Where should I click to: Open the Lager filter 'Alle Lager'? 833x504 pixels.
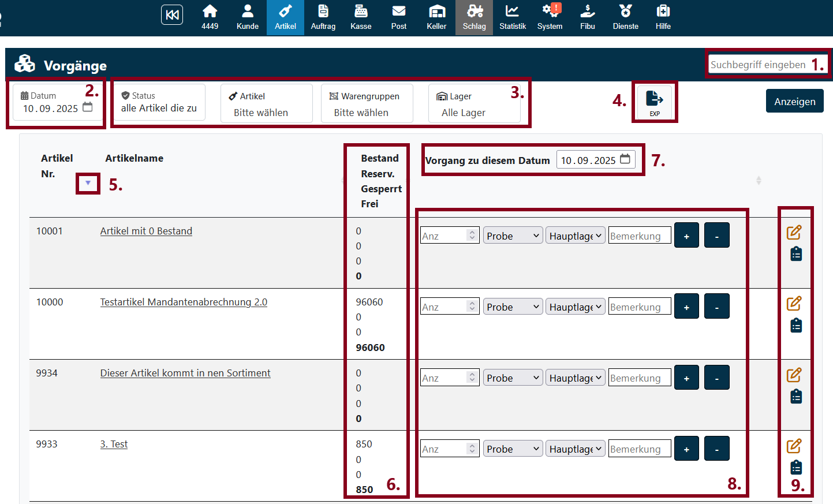(x=474, y=104)
